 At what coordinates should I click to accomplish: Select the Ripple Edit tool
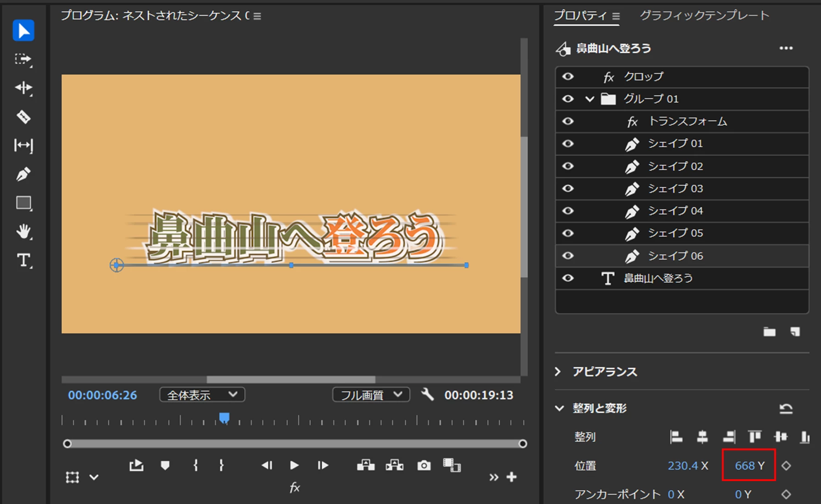pos(23,88)
